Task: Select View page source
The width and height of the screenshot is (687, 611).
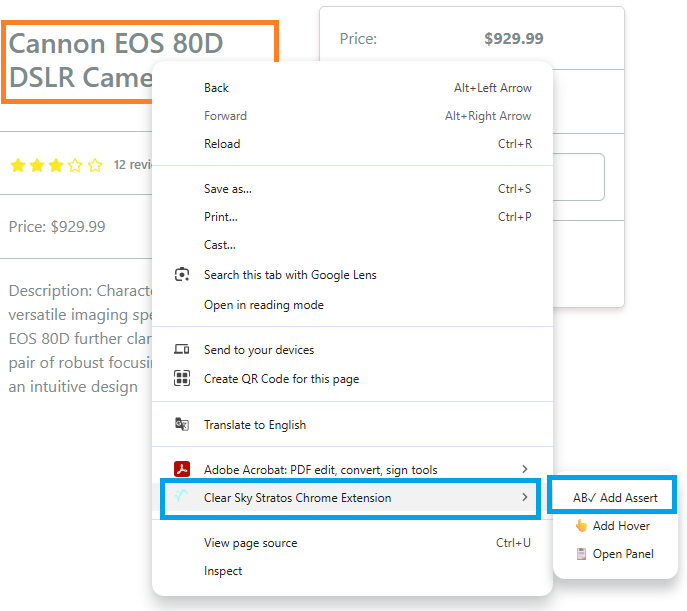Action: (250, 543)
